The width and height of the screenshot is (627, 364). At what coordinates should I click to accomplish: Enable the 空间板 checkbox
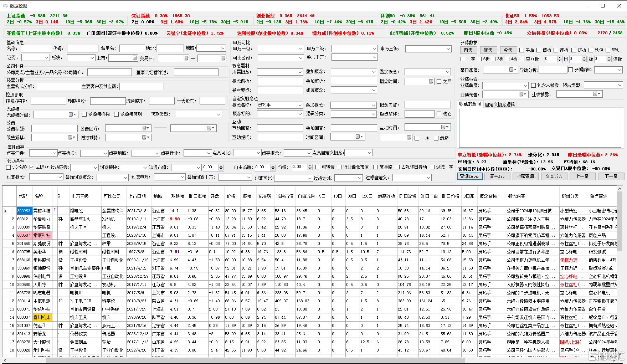(522, 59)
